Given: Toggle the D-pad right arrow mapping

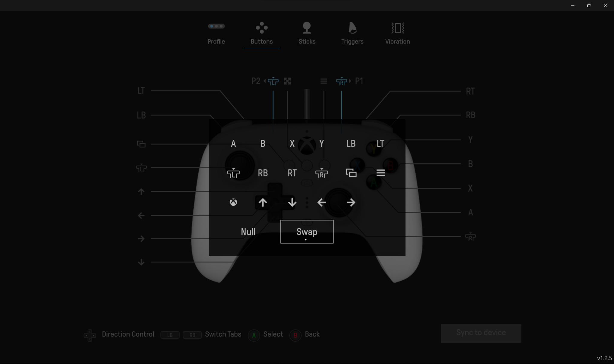Looking at the screenshot, I should pyautogui.click(x=351, y=202).
